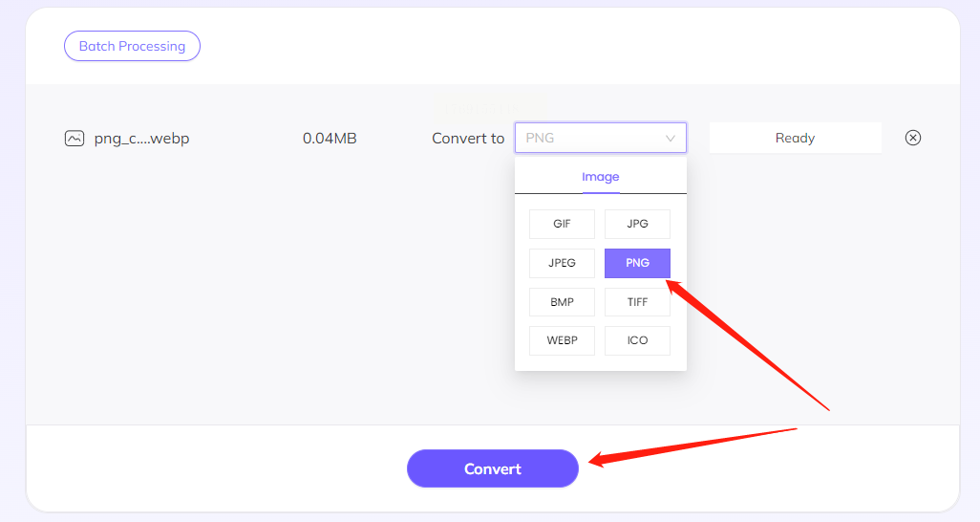Click the "Convert to" label

point(468,139)
